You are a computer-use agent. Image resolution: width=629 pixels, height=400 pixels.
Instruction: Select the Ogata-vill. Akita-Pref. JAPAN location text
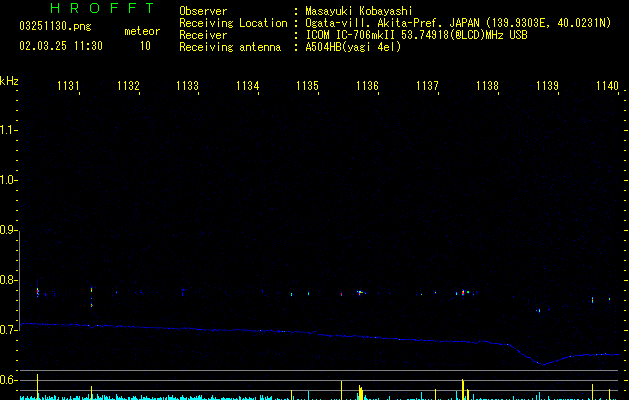click(x=458, y=23)
